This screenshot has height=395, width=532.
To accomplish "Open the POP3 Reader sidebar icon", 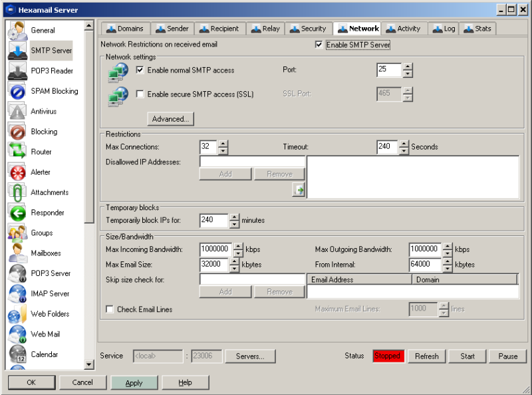I will click(x=17, y=71).
